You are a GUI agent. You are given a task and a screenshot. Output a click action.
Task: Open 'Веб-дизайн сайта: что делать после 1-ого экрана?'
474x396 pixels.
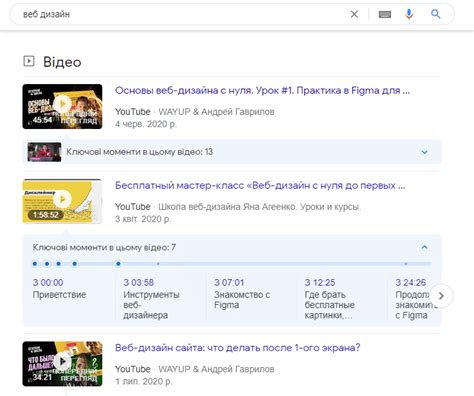[x=238, y=348]
